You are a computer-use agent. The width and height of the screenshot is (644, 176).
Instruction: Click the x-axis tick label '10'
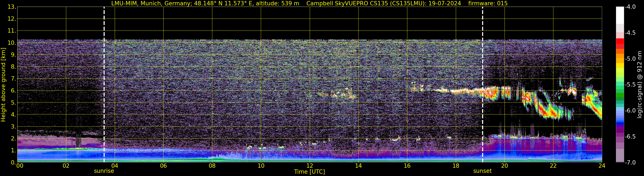261,166
